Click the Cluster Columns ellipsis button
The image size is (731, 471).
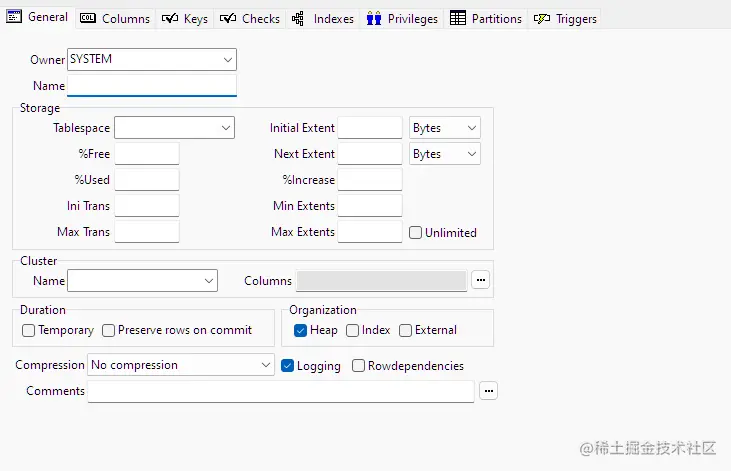(481, 280)
